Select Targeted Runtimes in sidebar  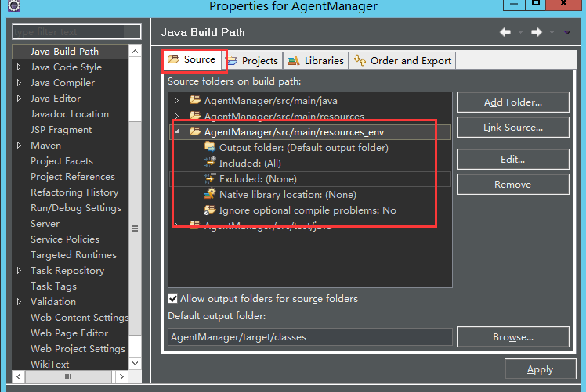74,255
